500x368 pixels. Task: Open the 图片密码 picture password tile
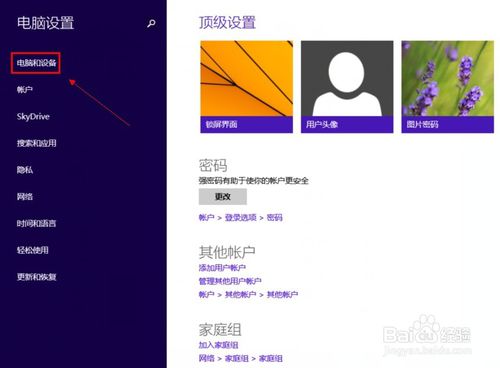(x=448, y=87)
